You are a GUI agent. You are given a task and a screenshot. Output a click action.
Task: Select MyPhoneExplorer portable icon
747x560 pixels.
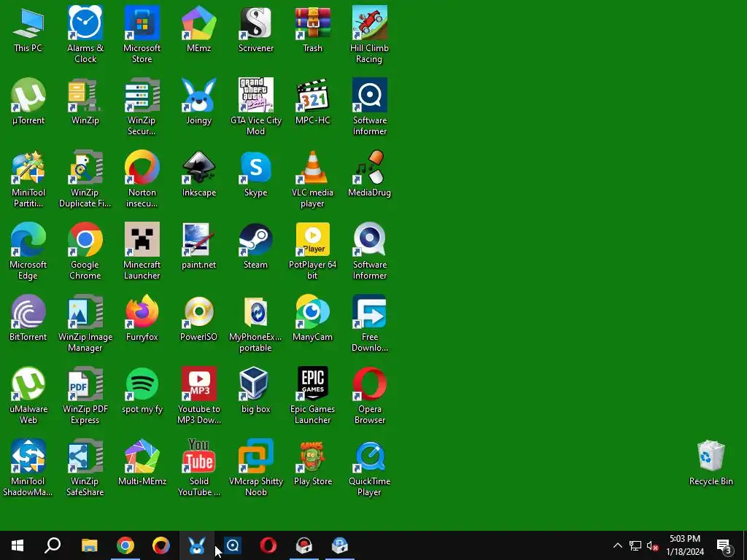tap(256, 323)
